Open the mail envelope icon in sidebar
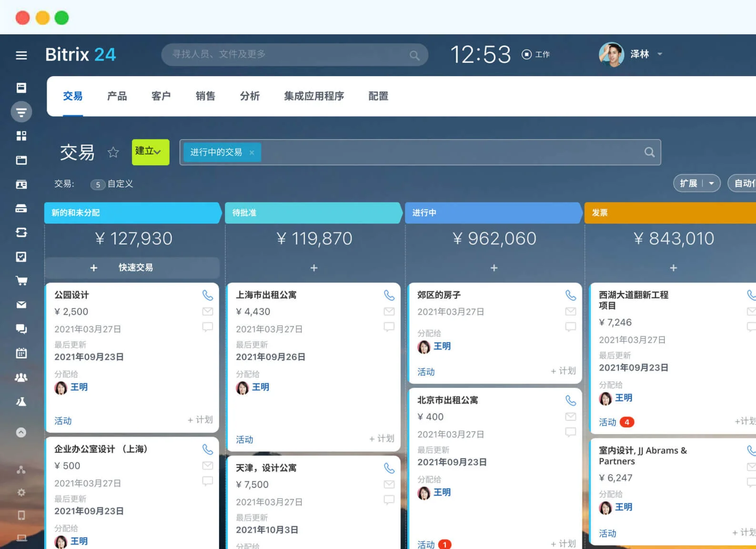The image size is (756, 549). pos(21,305)
